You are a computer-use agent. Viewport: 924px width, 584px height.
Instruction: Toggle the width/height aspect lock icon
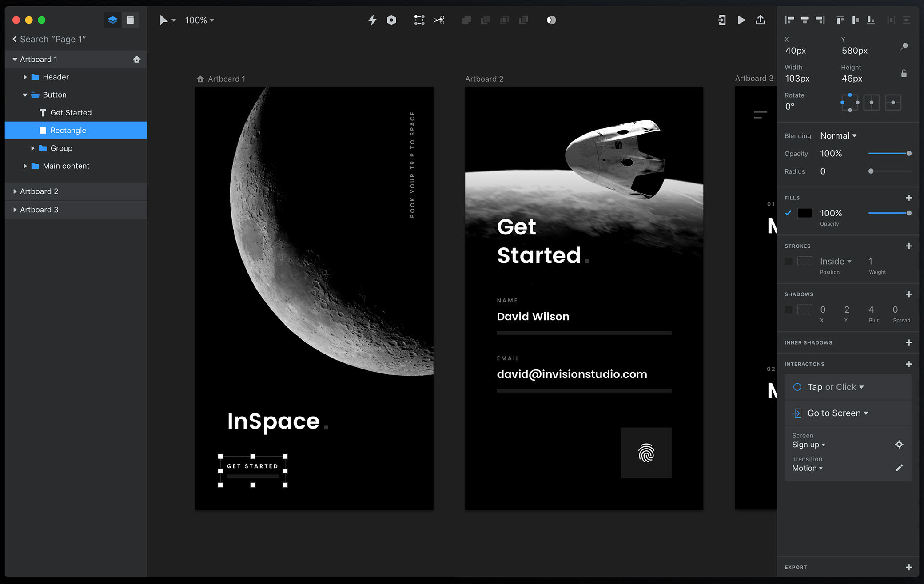(904, 74)
